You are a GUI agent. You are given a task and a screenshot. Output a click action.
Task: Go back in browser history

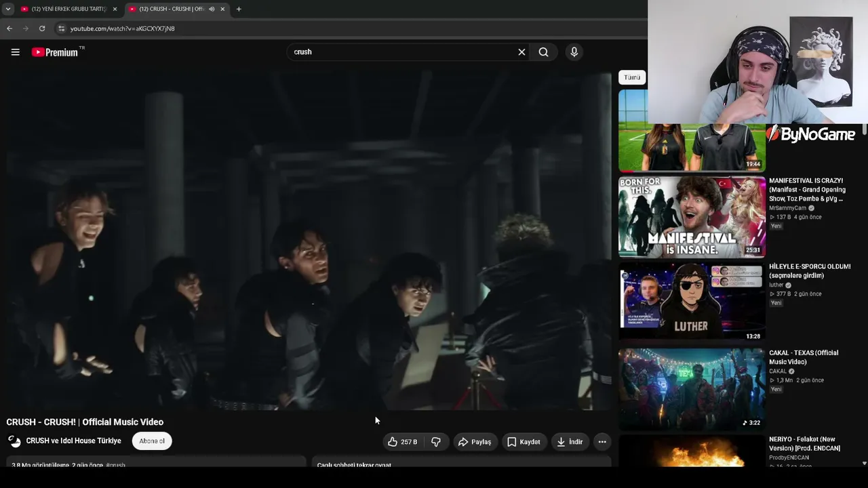pos(9,28)
